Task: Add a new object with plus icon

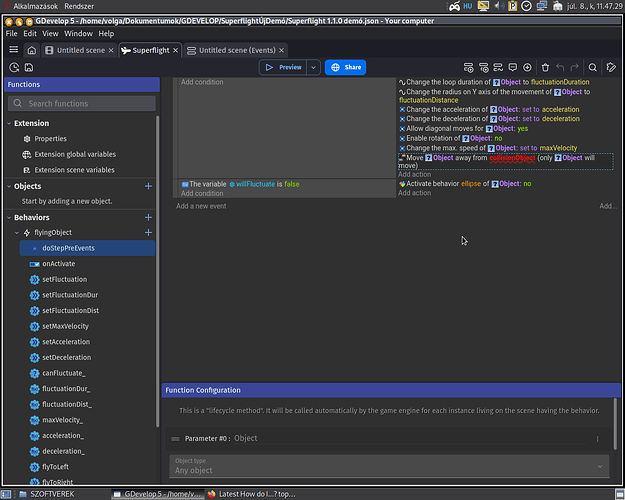Action: pos(148,186)
